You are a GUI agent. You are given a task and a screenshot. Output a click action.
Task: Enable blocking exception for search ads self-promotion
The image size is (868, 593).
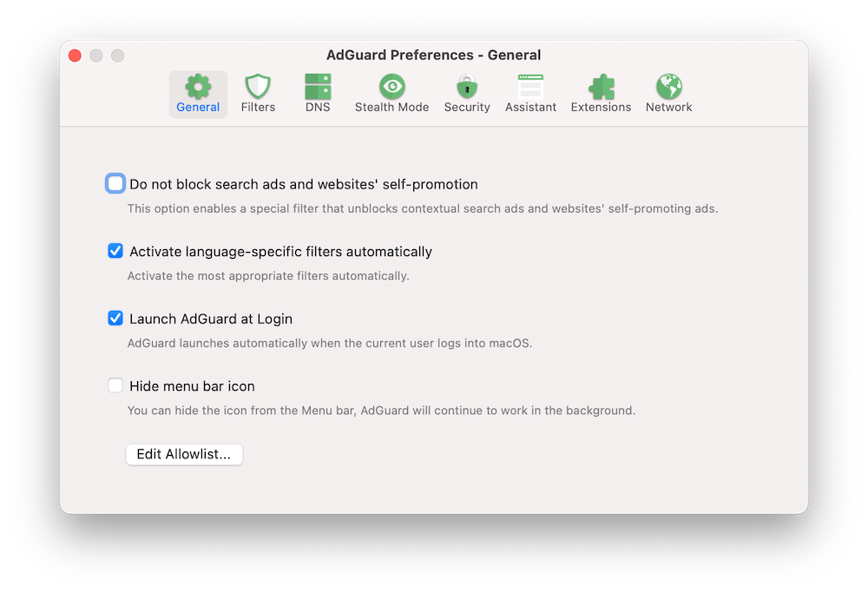click(x=115, y=183)
